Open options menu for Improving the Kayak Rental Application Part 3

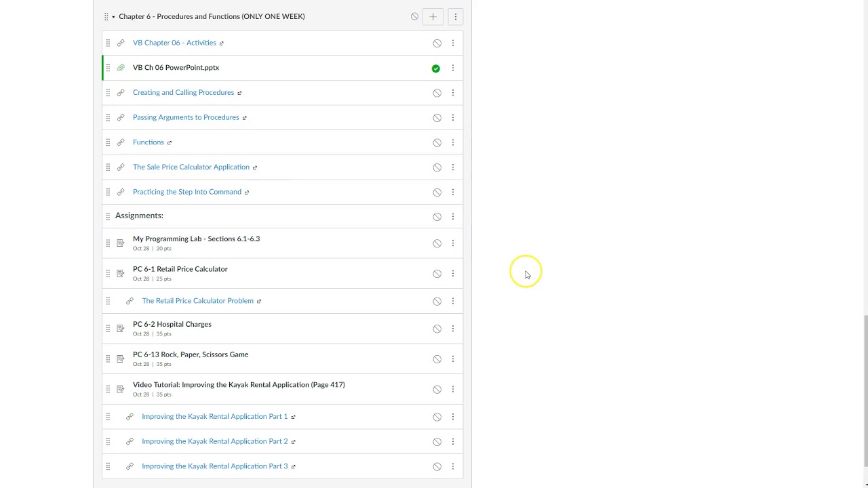[453, 466]
